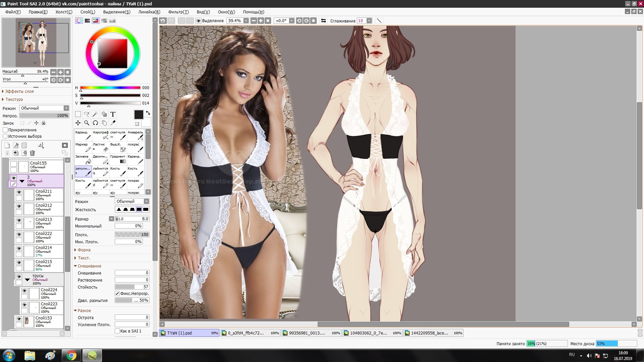Select the Градиент gradient tool

tap(118, 159)
